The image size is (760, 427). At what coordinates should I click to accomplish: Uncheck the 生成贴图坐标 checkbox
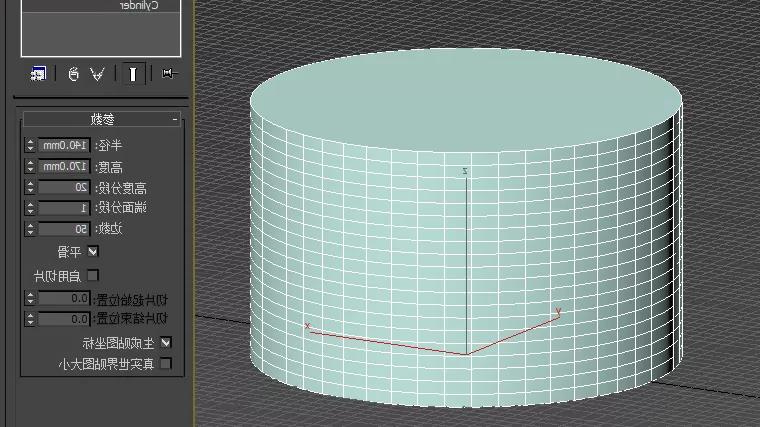[166, 342]
